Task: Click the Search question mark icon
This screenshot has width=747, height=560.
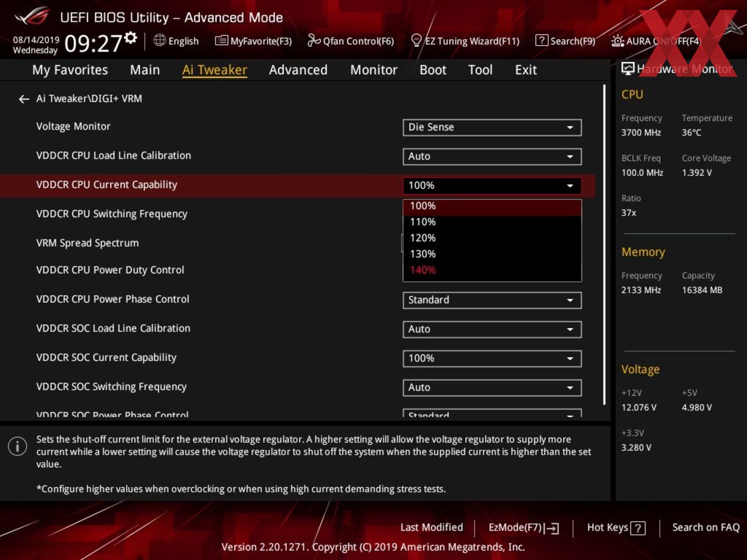Action: point(542,40)
